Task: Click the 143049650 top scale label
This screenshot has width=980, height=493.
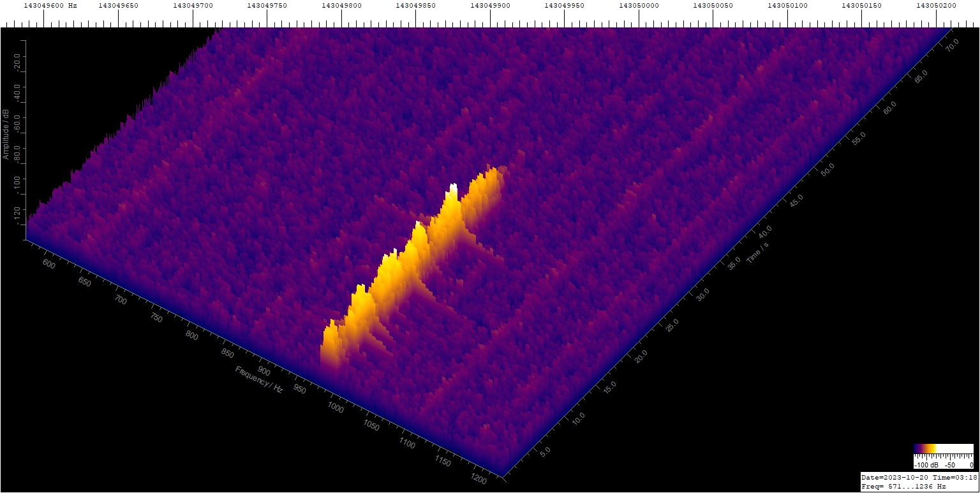Action: click(119, 5)
